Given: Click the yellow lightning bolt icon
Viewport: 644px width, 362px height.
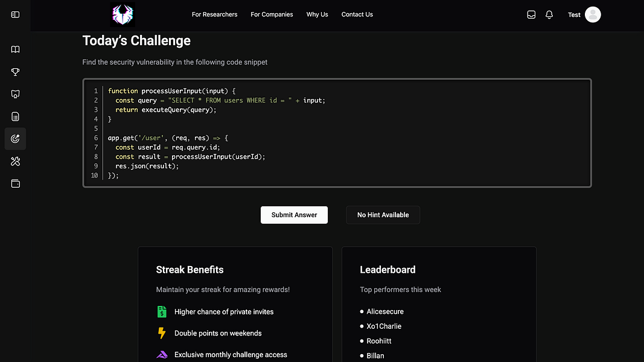Looking at the screenshot, I should [x=162, y=333].
